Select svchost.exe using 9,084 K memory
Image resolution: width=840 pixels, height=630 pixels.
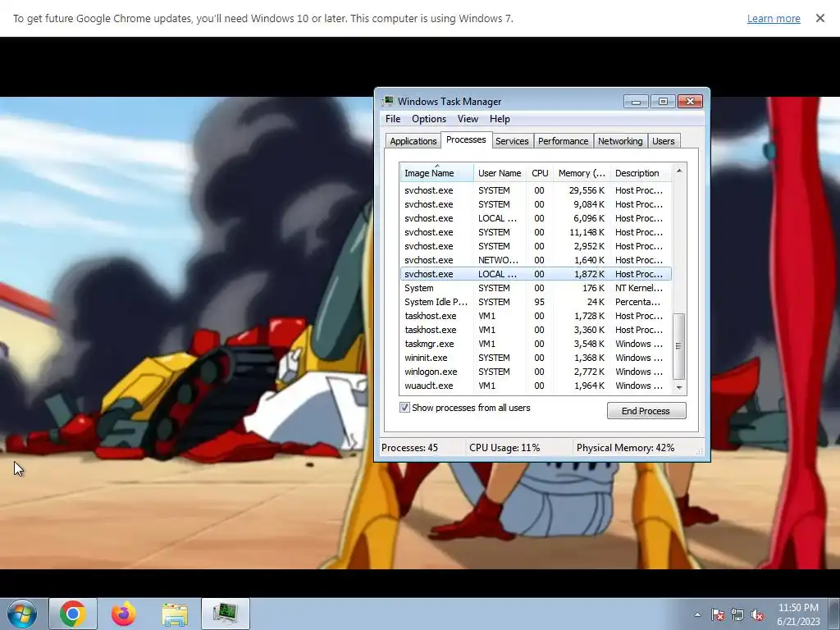pyautogui.click(x=536, y=204)
